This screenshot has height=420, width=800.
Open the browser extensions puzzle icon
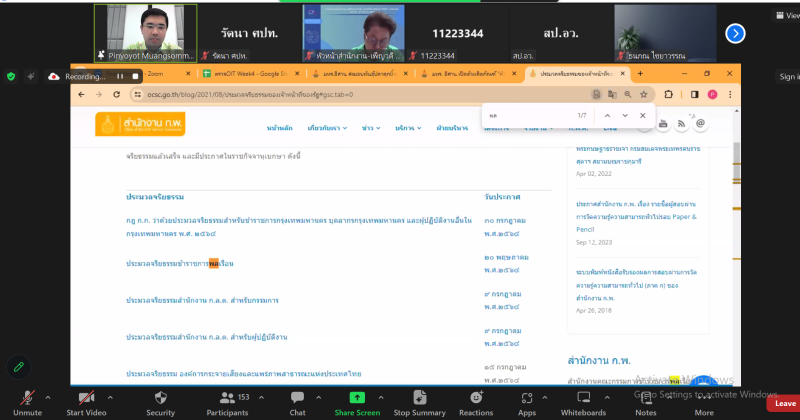pos(668,94)
